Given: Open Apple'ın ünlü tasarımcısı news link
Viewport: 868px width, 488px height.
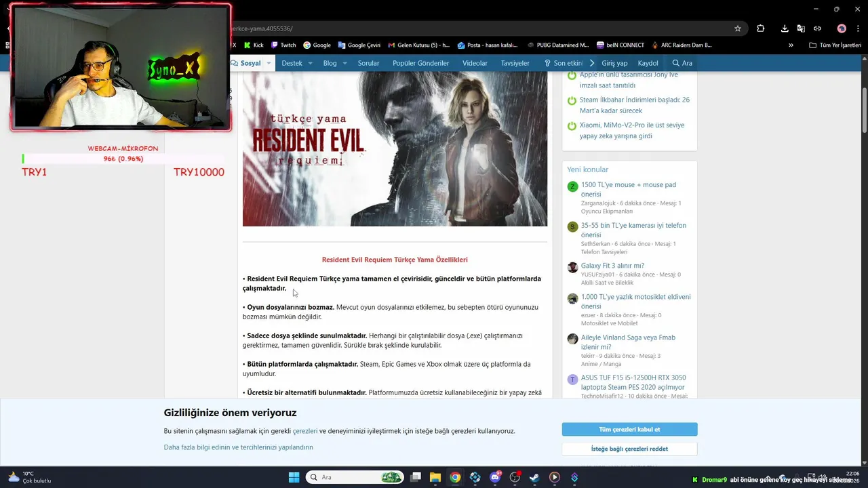Looking at the screenshot, I should coord(629,80).
